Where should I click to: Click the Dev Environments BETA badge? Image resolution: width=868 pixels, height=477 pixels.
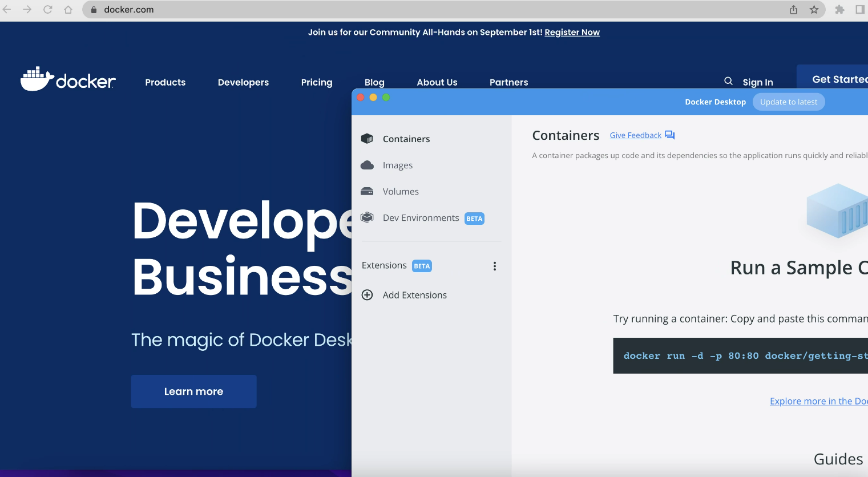(474, 219)
